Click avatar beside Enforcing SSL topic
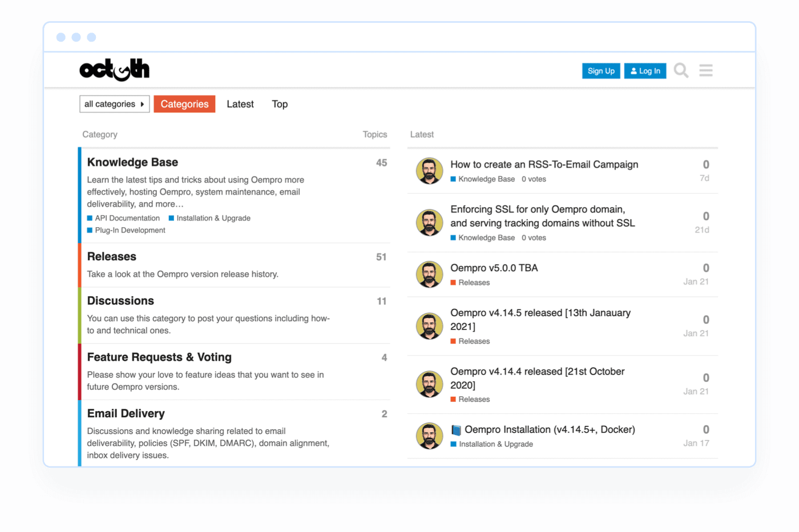The height and width of the screenshot is (532, 799). (429, 223)
